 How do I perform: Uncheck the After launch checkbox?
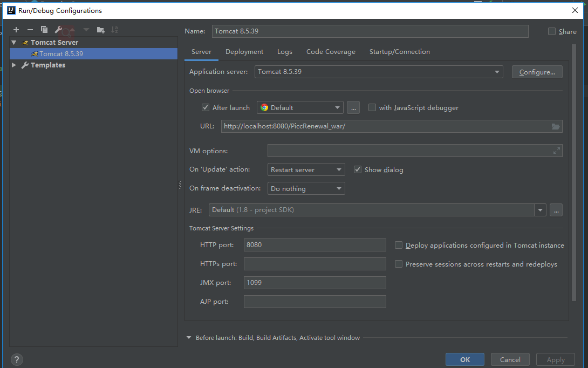[x=206, y=107]
